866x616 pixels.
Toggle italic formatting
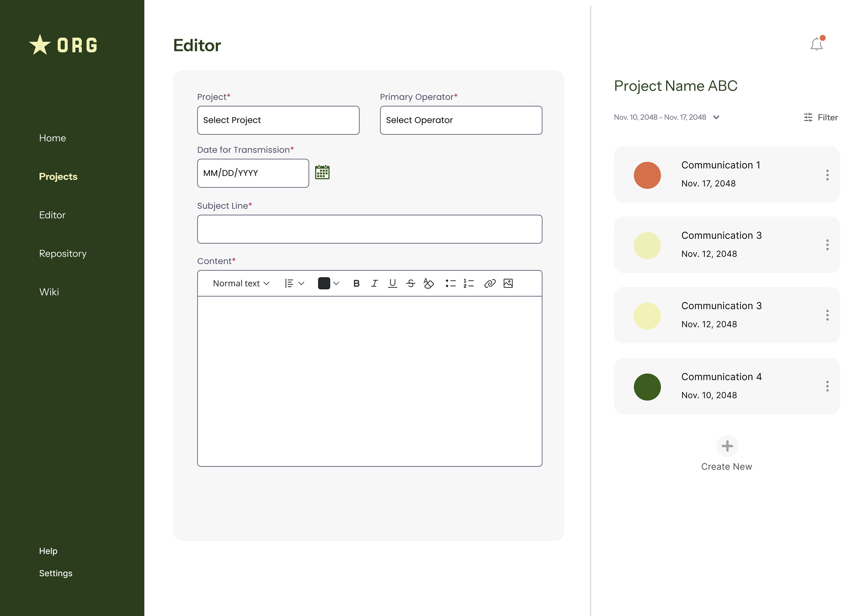(x=374, y=283)
